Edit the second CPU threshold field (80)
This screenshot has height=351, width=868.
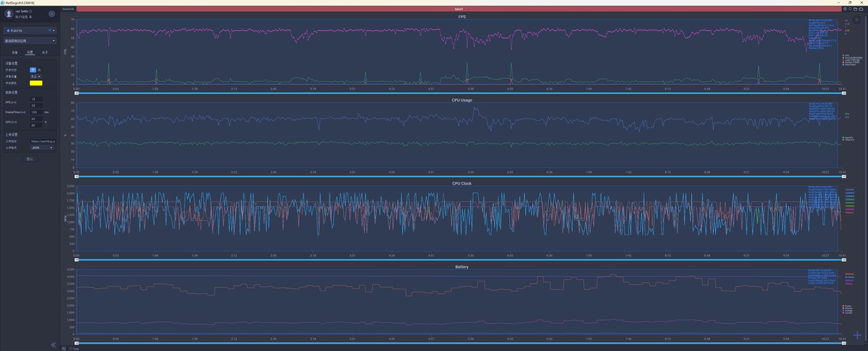coord(36,125)
